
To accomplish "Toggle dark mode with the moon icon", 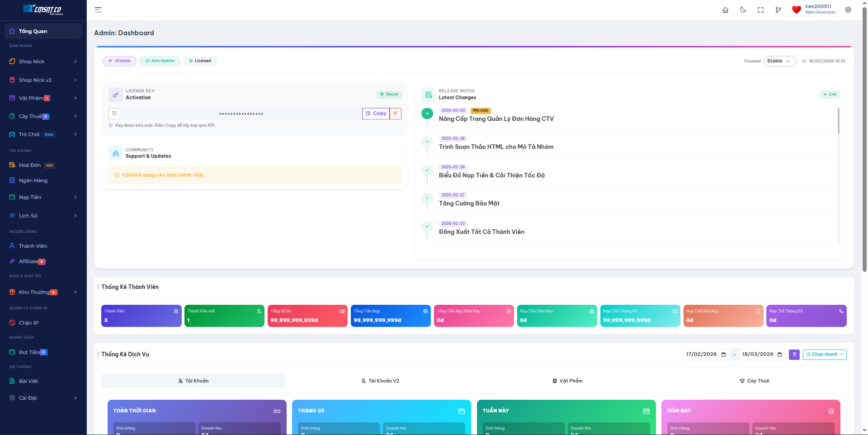I will click(743, 10).
